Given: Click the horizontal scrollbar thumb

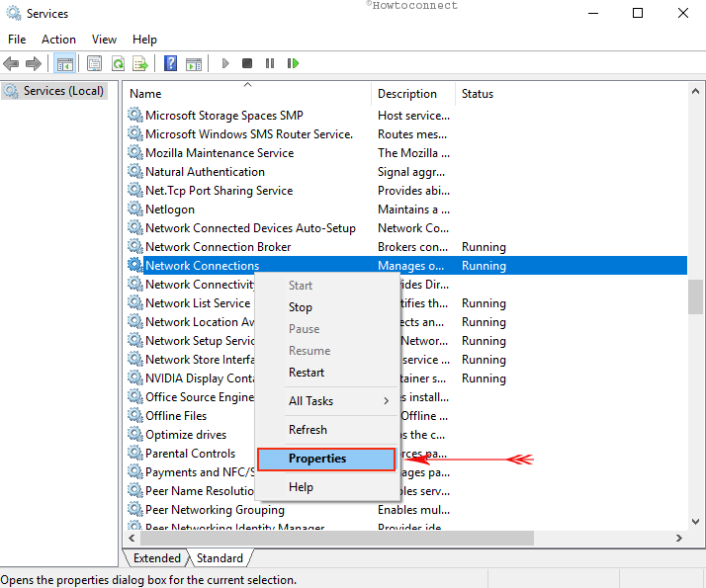Looking at the screenshot, I should (x=337, y=538).
